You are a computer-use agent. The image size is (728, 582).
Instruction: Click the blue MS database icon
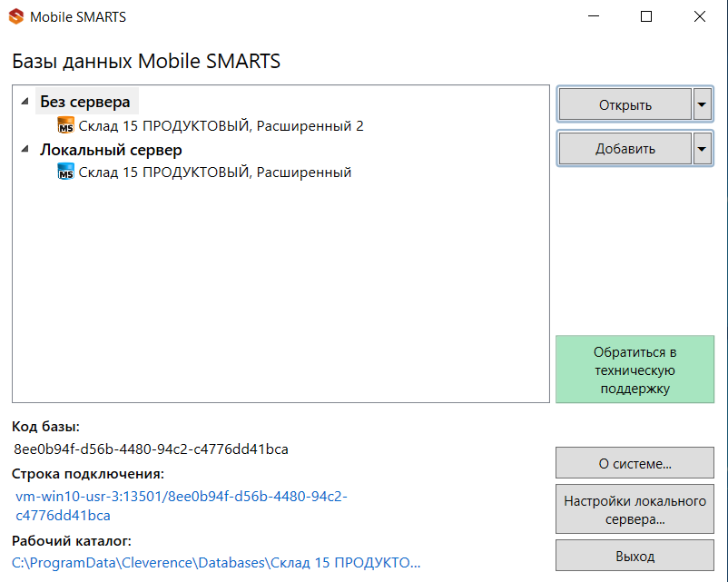(65, 172)
